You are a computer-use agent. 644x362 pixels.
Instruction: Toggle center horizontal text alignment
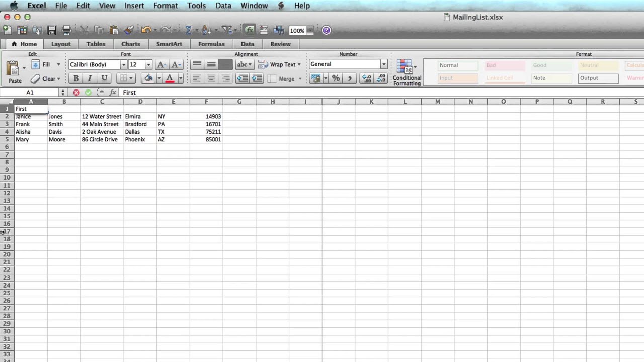211,78
